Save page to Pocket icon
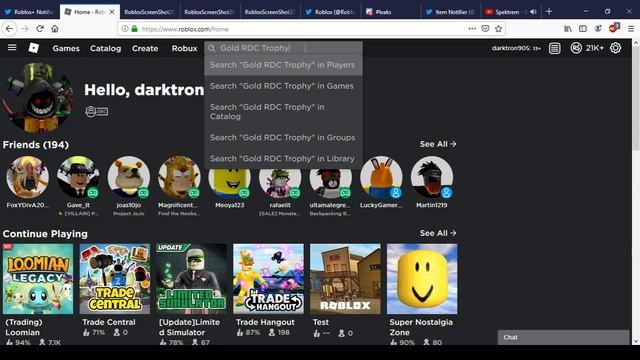This screenshot has height=360, width=640. pos(485,29)
